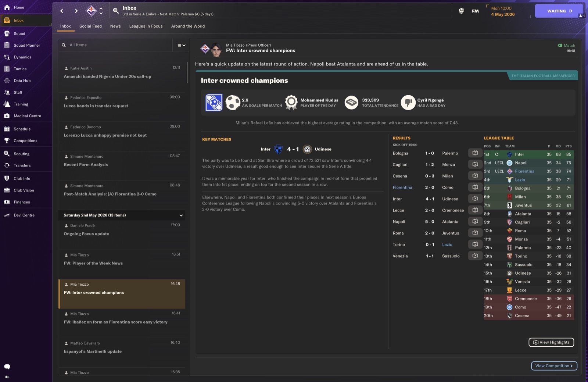Viewport: 588px width, 382px height.
Task: Click the Squad Planner icon
Action: tap(7, 45)
